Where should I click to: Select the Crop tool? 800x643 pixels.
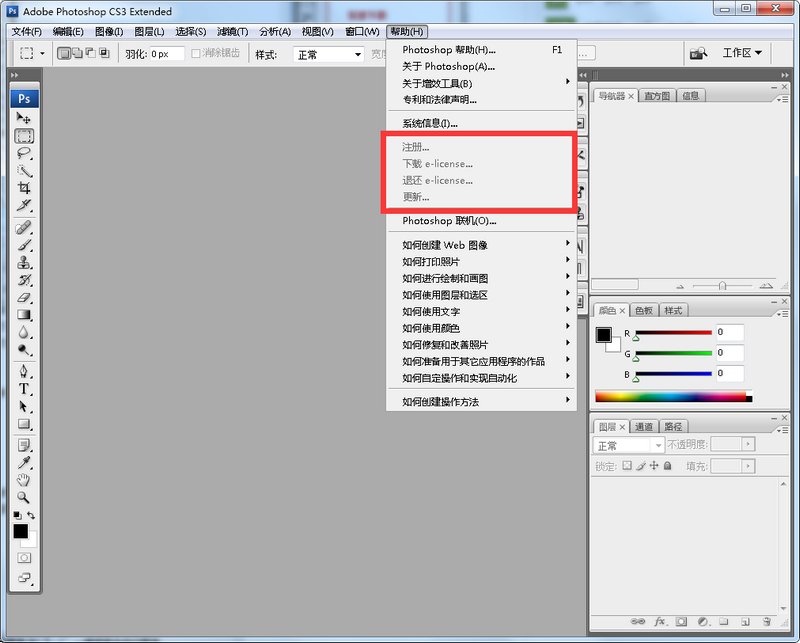pyautogui.click(x=23, y=188)
